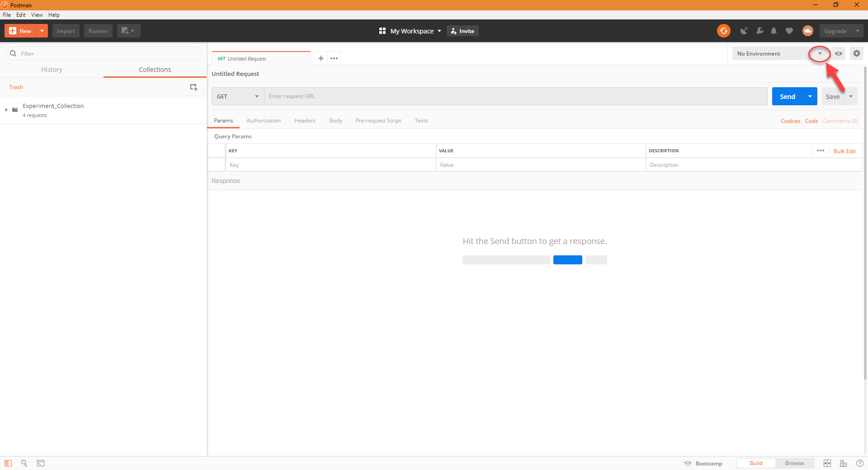Expand the Experiment_Collection tree arrow

coord(6,110)
